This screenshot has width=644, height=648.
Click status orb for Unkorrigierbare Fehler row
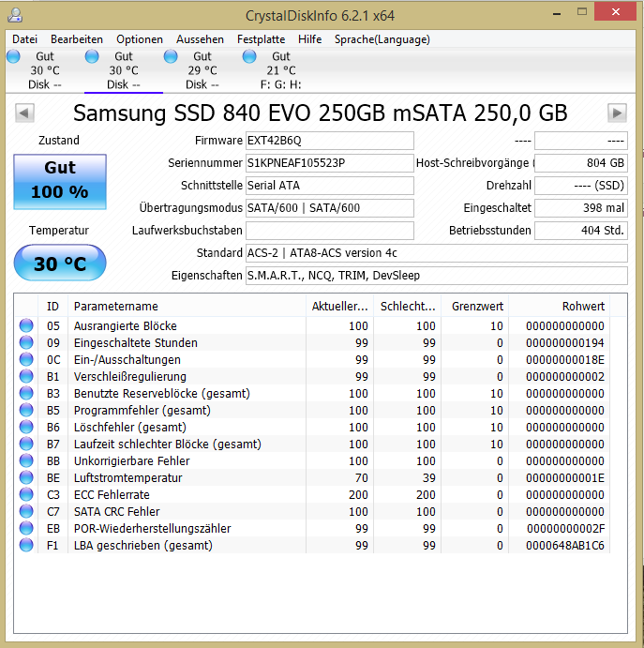(26, 460)
